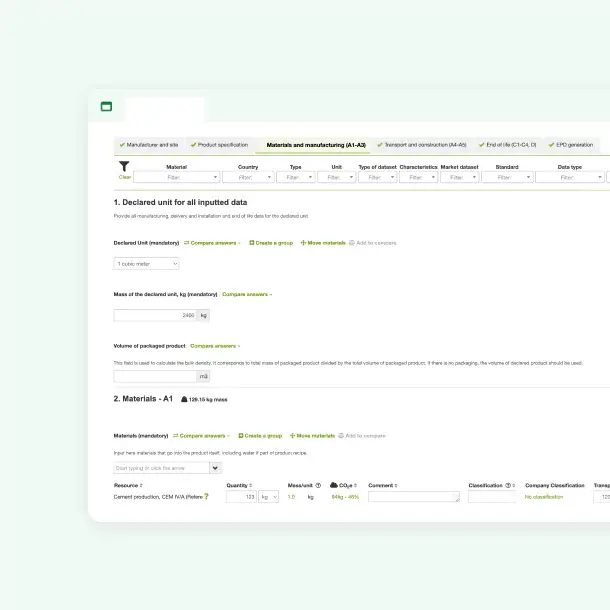
Task: Open the kg unit dropdown for Cement quantity
Action: 268,497
